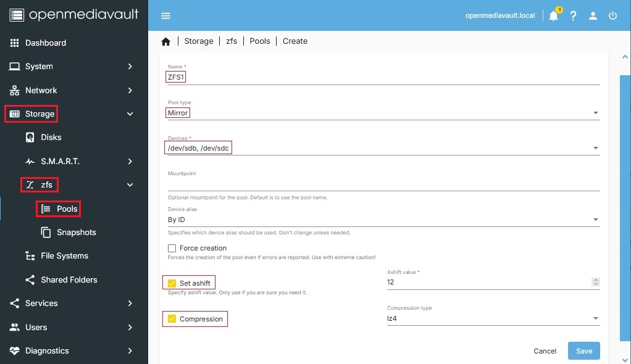Click the power icon in header
631x364 pixels.
[612, 16]
